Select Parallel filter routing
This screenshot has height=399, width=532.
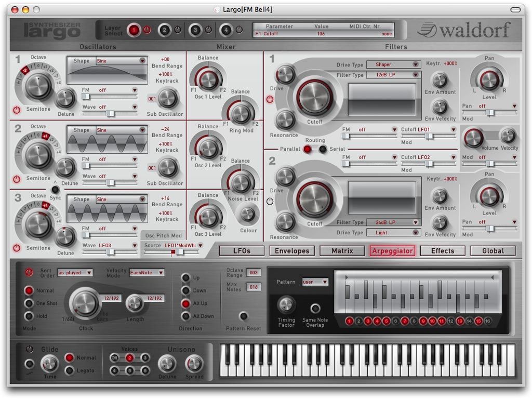pos(308,149)
